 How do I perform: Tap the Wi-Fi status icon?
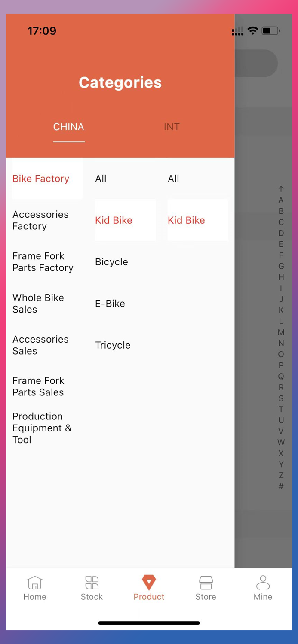(x=253, y=30)
